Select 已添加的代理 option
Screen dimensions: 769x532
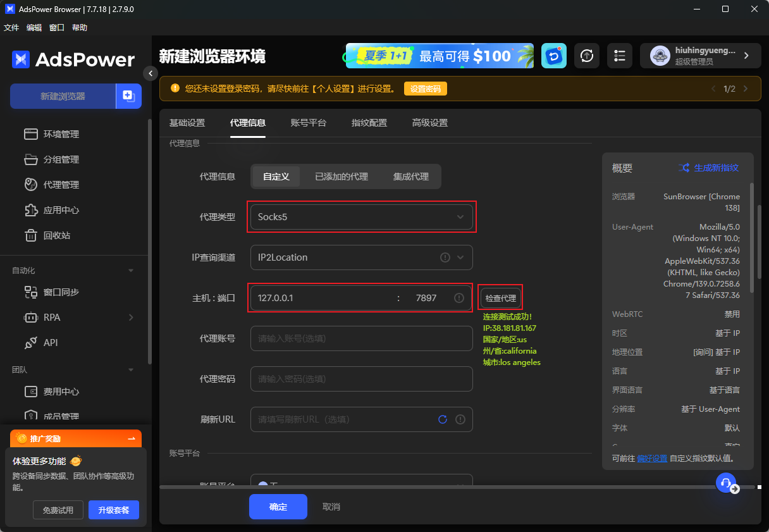pos(341,176)
